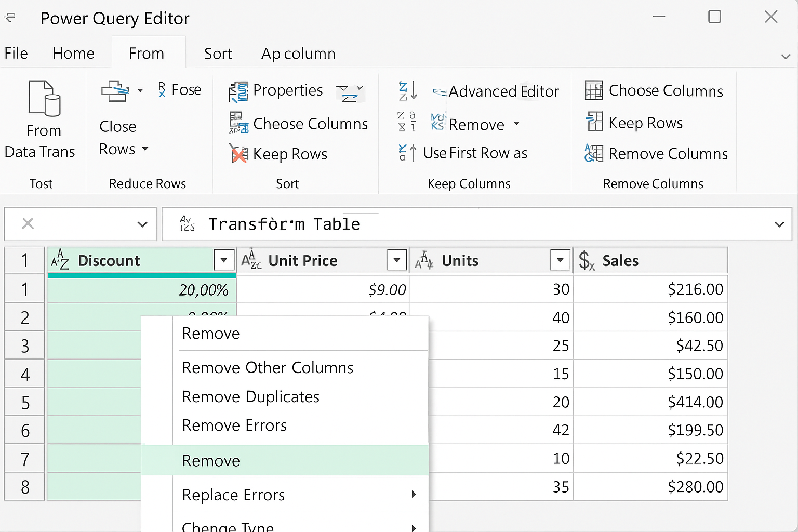
Task: Click the 20,00% discount cell
Action: (142, 290)
